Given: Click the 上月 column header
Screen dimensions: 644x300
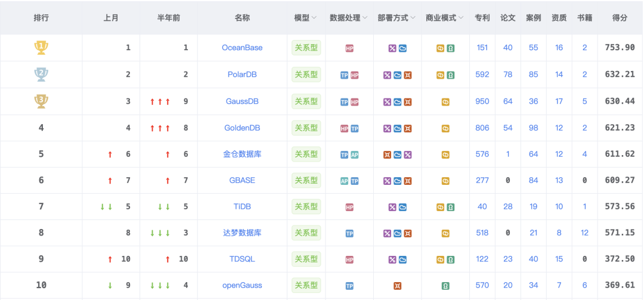Looking at the screenshot, I should click(111, 18).
